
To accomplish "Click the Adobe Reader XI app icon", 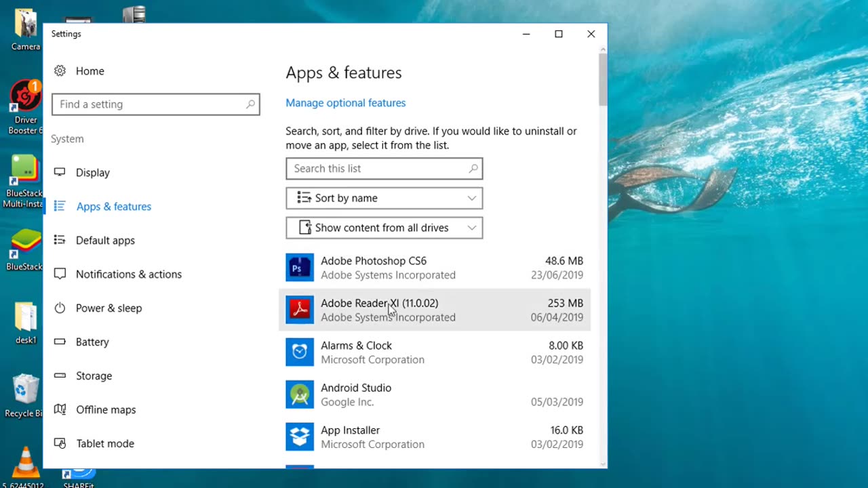I will [x=300, y=310].
